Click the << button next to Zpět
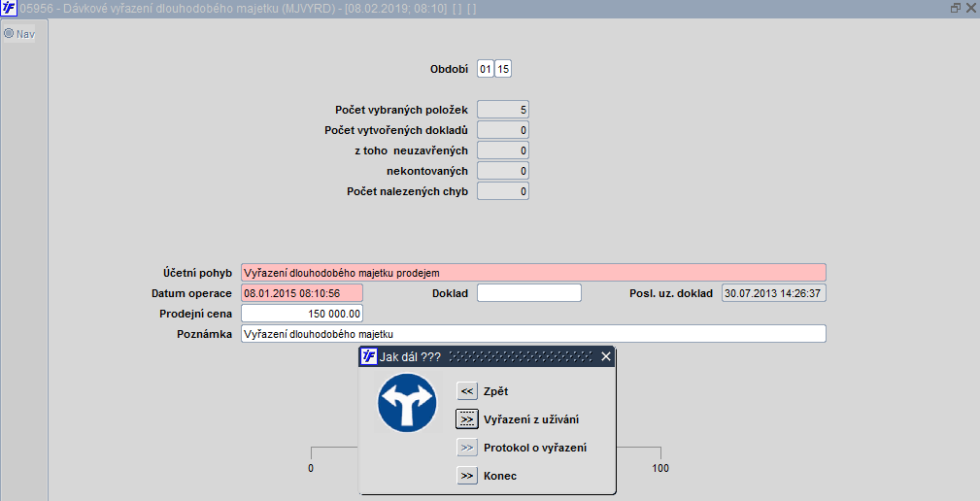Screen dimensions: 980x501 467,391
